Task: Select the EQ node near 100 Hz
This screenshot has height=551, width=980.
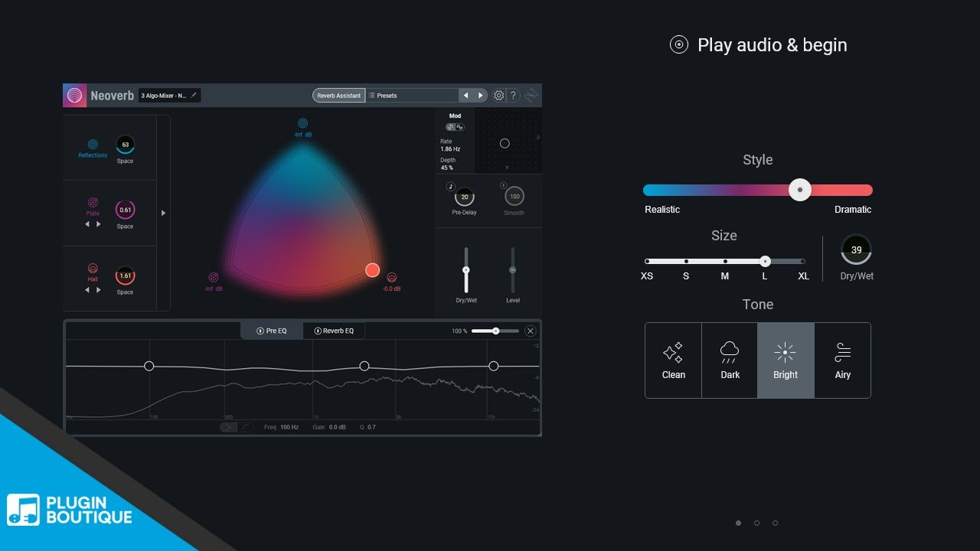Action: click(x=149, y=367)
